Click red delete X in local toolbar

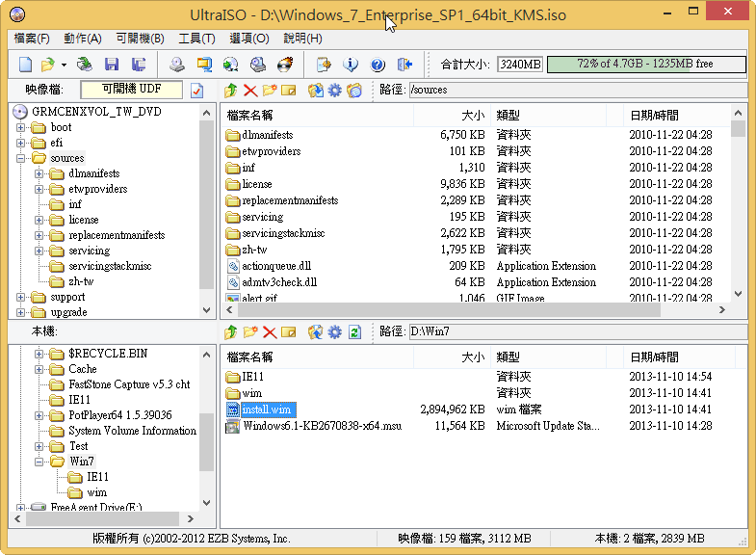[x=270, y=331]
